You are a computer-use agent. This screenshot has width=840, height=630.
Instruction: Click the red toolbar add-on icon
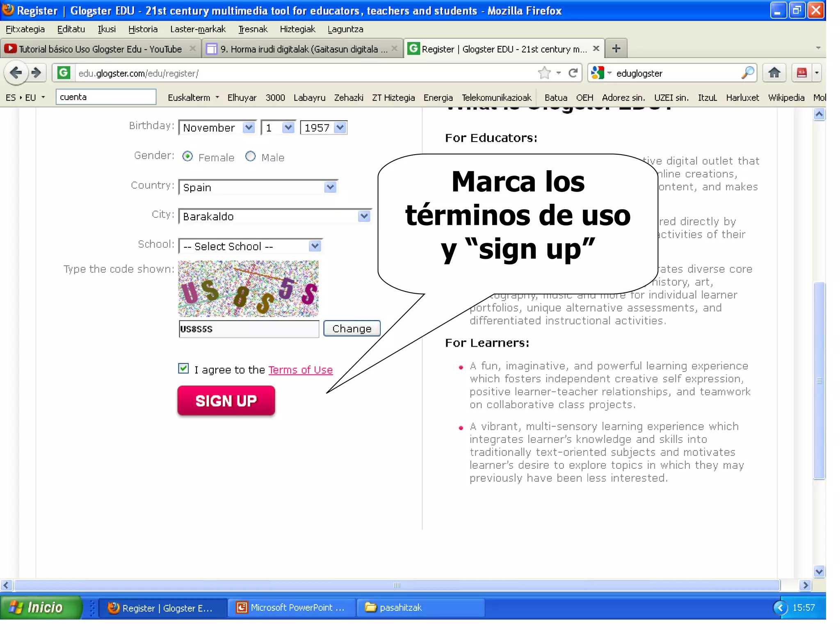point(801,73)
